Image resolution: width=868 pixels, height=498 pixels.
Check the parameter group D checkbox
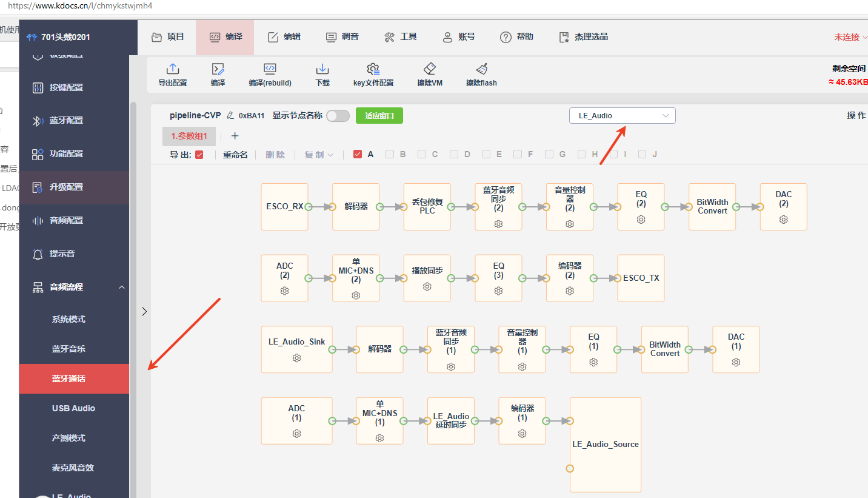pos(454,154)
